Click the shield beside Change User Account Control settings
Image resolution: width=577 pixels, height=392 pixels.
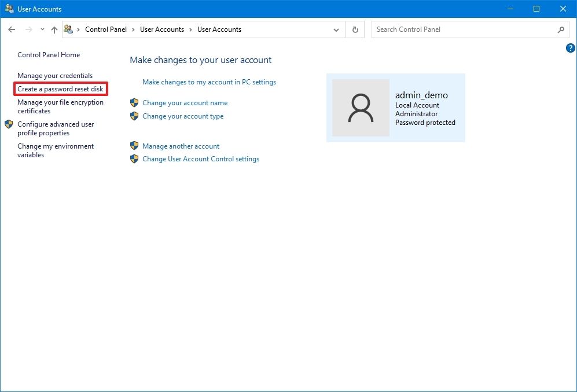[134, 159]
